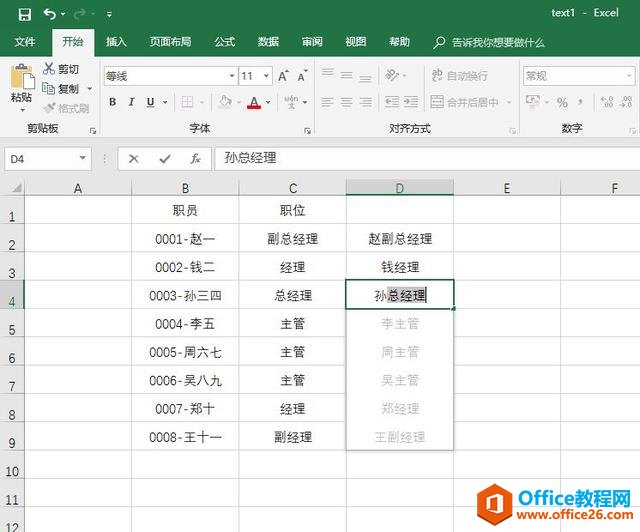Open the font size 11 dropdown
The height and width of the screenshot is (532, 640).
pyautogui.click(x=266, y=76)
